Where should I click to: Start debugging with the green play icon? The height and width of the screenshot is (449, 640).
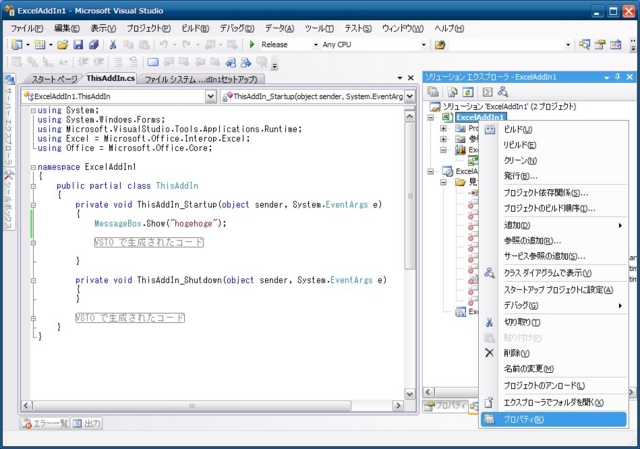coord(252,44)
